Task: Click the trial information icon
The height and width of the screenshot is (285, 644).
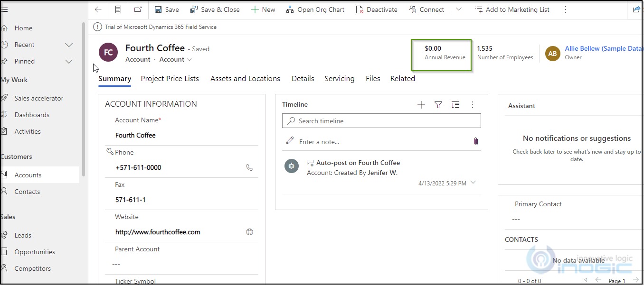Action: tap(97, 27)
